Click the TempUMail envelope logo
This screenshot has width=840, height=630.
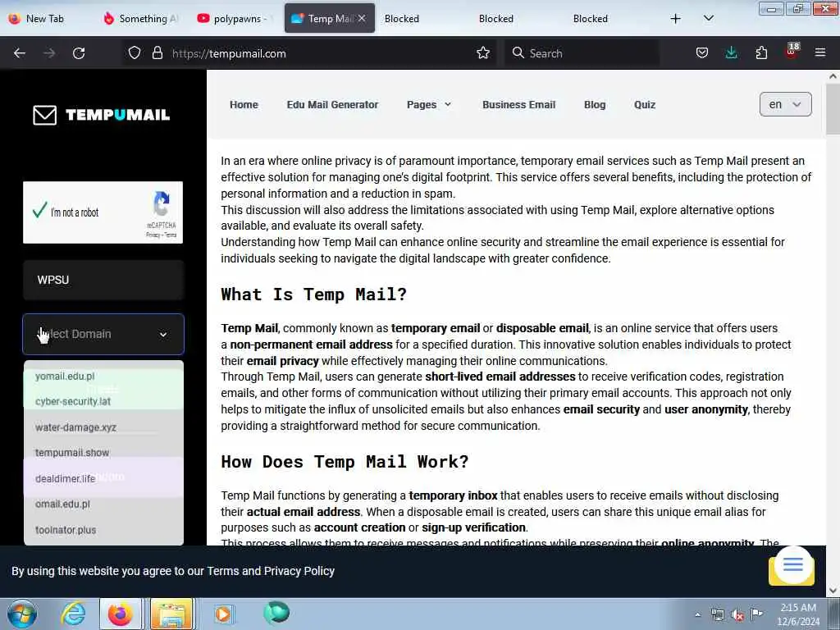tap(44, 115)
